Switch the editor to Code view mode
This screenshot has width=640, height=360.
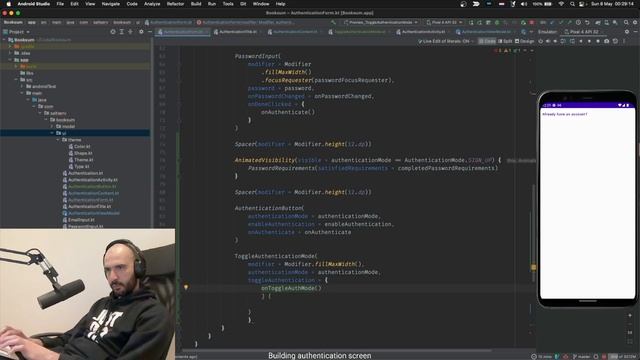click(487, 41)
